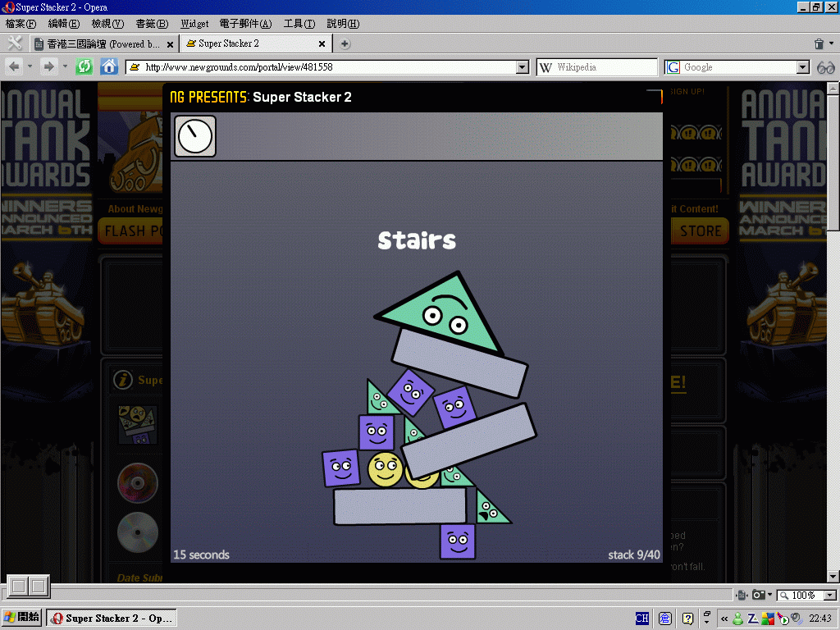
Task: Click the camera icon in the status bar
Action: (x=758, y=595)
